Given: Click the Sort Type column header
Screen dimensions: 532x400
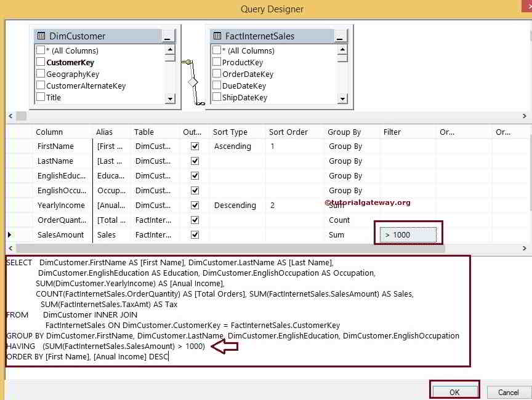Looking at the screenshot, I should click(230, 132).
